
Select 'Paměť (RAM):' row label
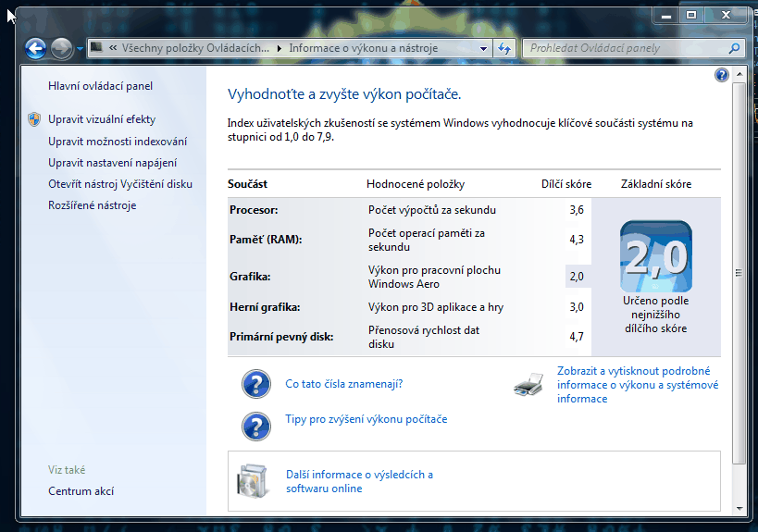266,240
